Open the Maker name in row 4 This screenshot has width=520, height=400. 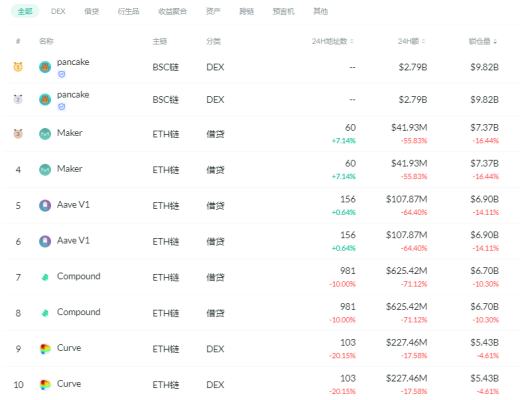coord(69,169)
